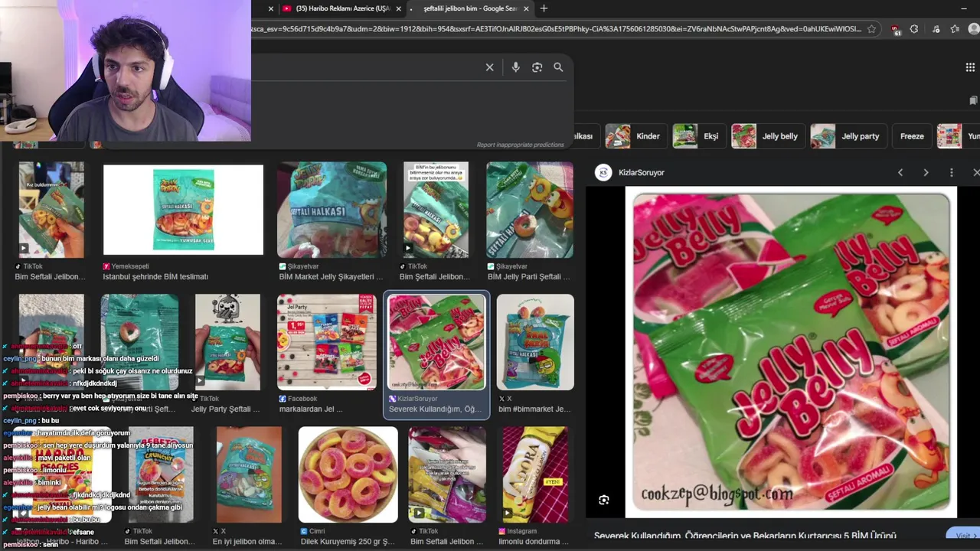
Task: Click Report inappropriate predictions link
Action: [520, 145]
